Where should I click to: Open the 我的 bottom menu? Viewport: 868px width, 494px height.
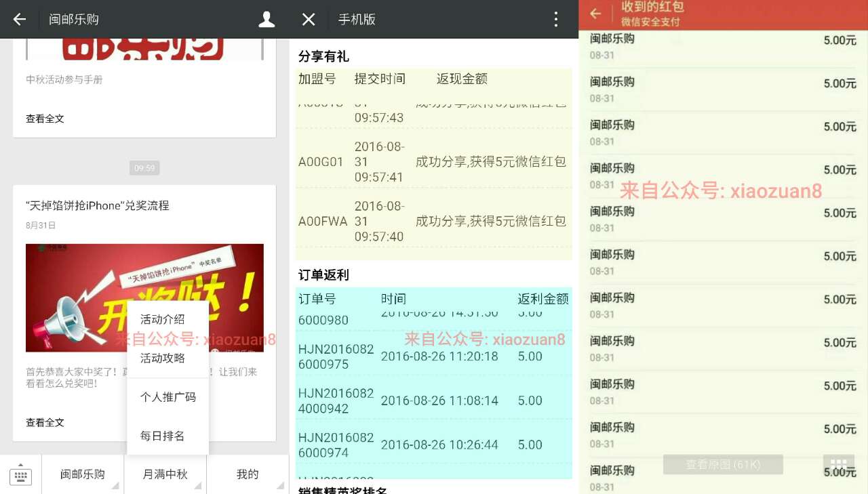click(x=248, y=474)
